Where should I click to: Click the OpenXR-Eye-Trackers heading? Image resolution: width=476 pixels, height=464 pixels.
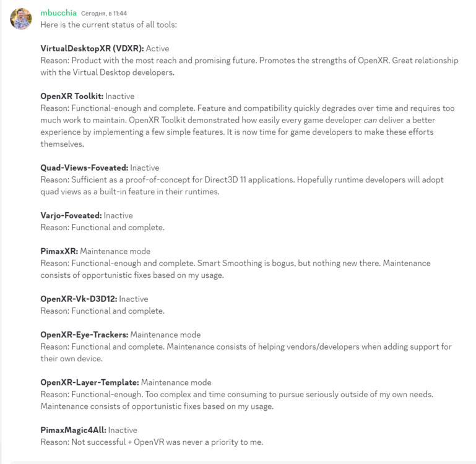point(84,335)
